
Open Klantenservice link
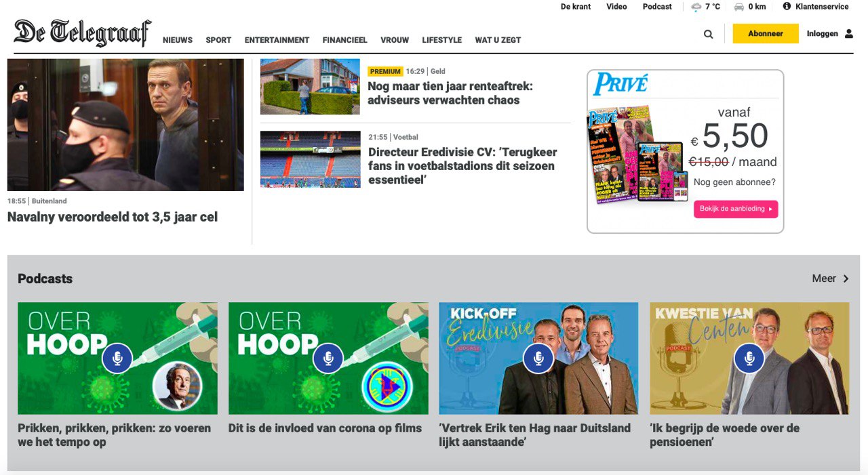[x=822, y=7]
